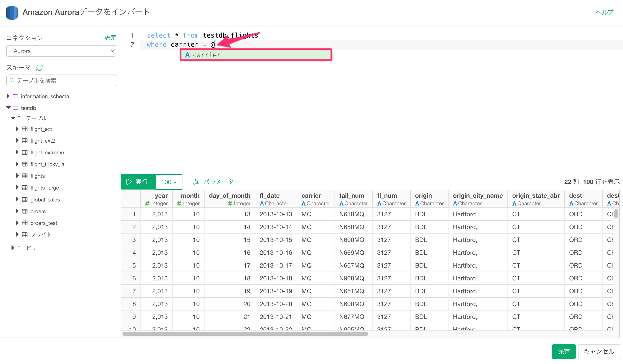Click the global_sales table icon
The height and width of the screenshot is (364, 623).
tap(25, 199)
